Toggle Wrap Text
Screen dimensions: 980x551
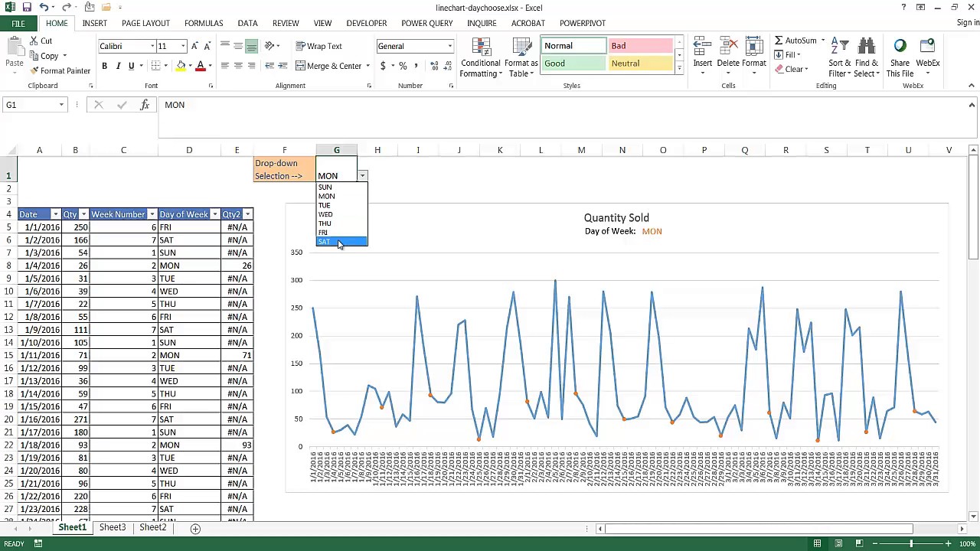(x=319, y=46)
